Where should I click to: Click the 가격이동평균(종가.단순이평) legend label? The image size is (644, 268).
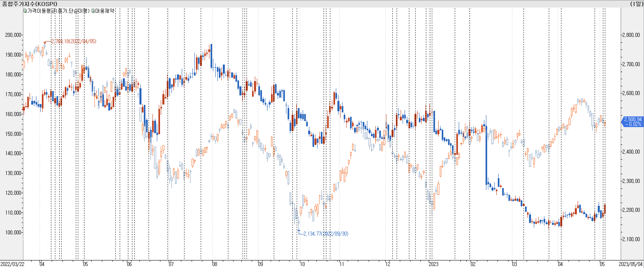58,11
